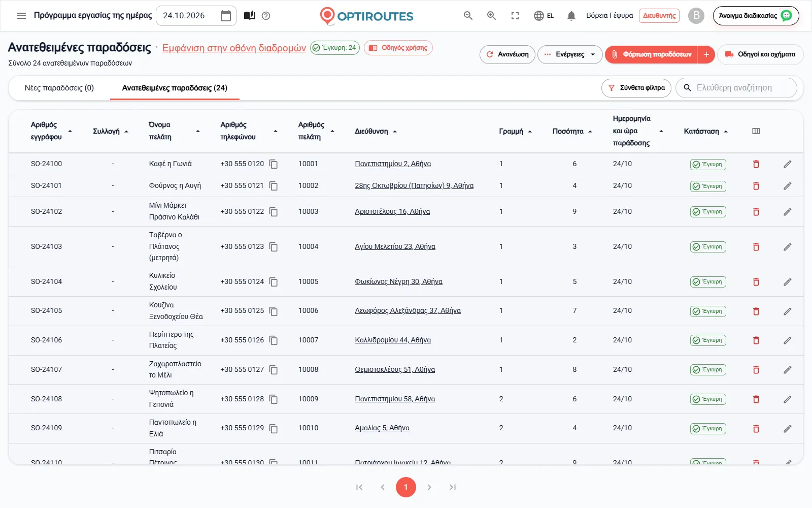Click the search magnifier in top bar

point(468,16)
